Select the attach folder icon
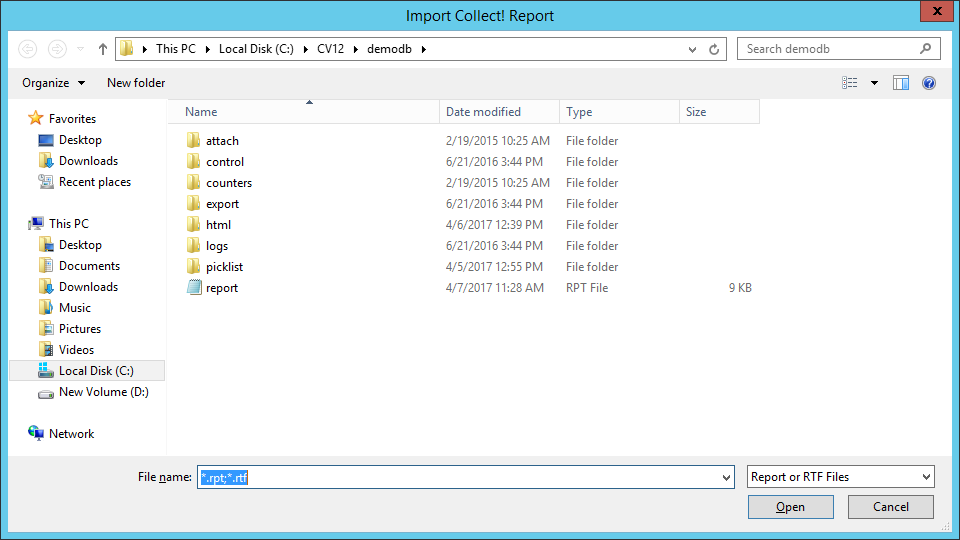 [x=193, y=141]
